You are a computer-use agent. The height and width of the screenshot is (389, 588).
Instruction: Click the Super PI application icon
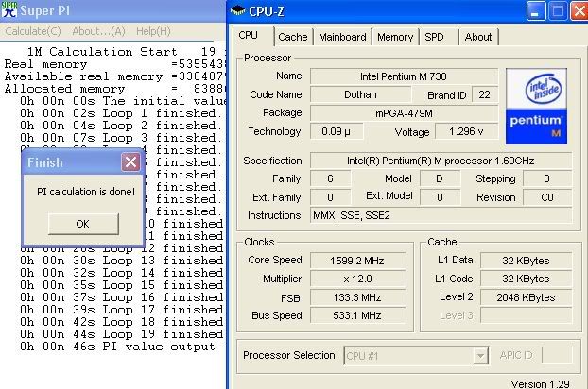(x=9, y=10)
